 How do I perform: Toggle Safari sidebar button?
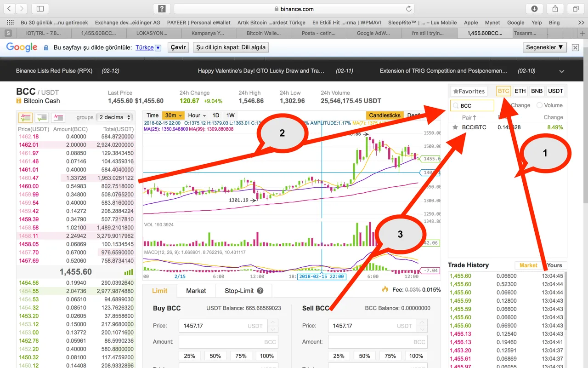(x=40, y=8)
